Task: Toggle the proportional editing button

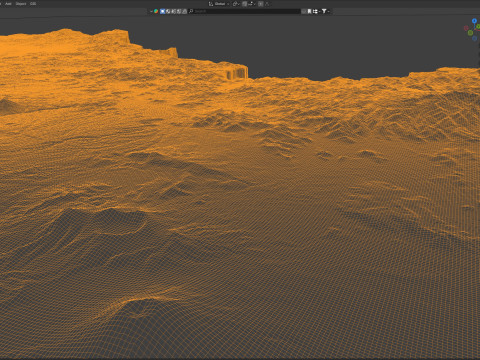Action: click(x=261, y=4)
